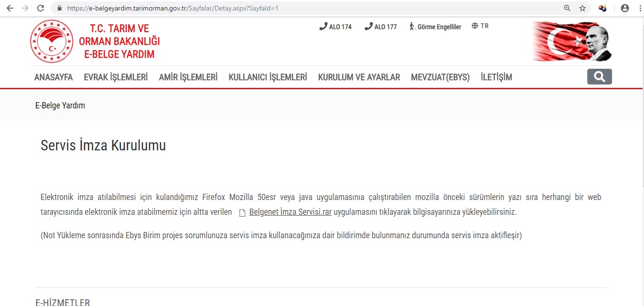Open EVRAK İŞLEMLERİ
The height and width of the screenshot is (306, 644).
pyautogui.click(x=115, y=77)
